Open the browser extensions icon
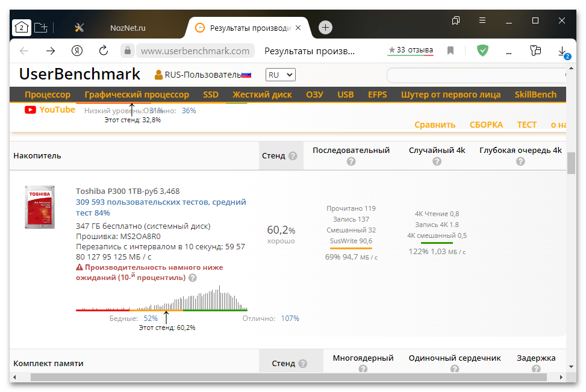Image resolution: width=586 pixels, height=392 pixels. (535, 51)
